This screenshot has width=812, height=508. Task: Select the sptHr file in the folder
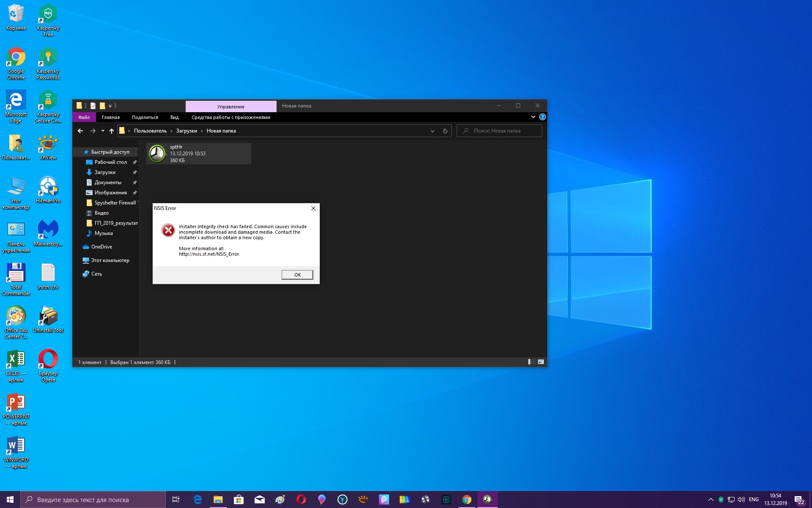pos(199,154)
